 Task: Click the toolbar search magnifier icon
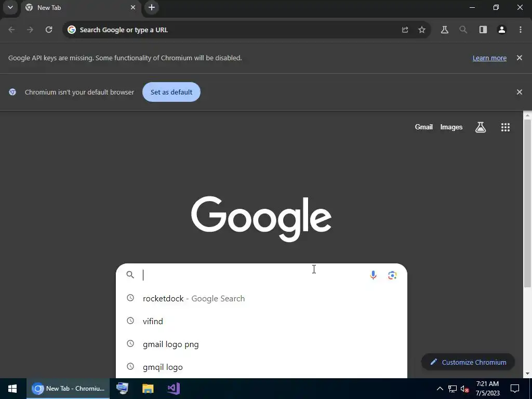[x=463, y=30]
